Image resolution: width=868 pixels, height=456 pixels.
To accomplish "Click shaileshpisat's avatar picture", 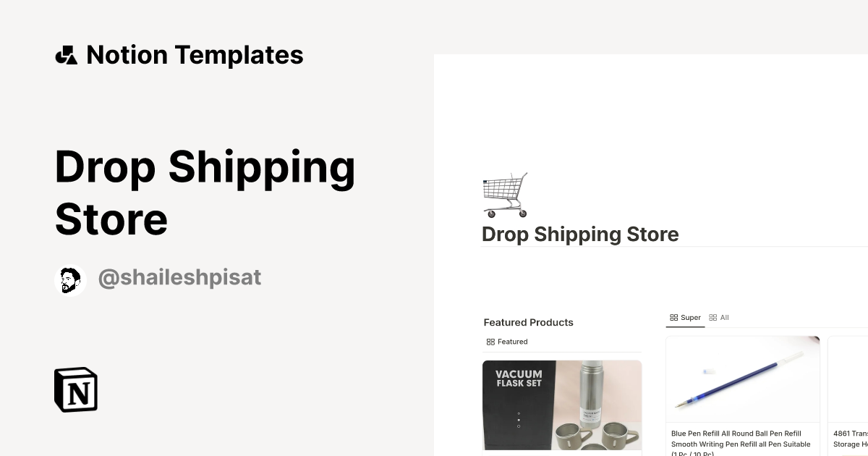I will pos(70,277).
